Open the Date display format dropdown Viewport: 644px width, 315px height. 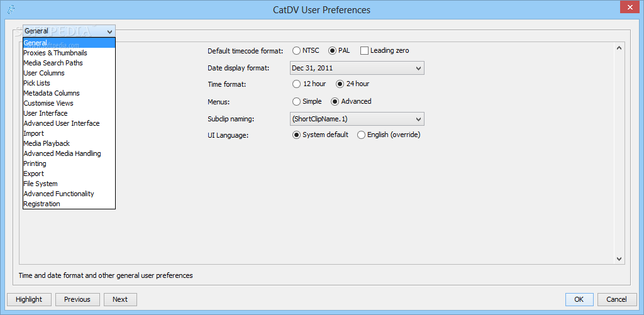[x=357, y=68]
